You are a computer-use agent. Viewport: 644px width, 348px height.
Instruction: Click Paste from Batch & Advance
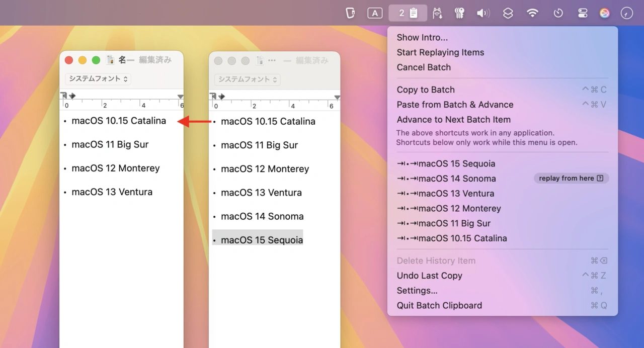(455, 105)
